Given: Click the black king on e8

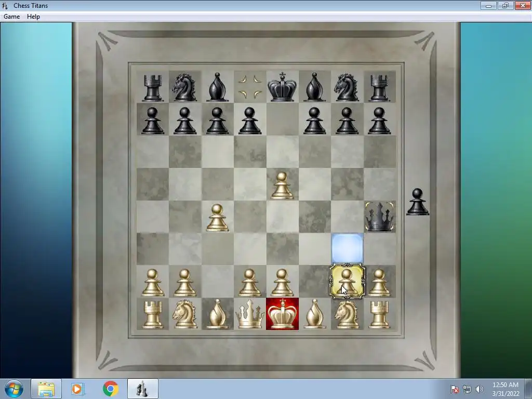Looking at the screenshot, I should point(282,87).
